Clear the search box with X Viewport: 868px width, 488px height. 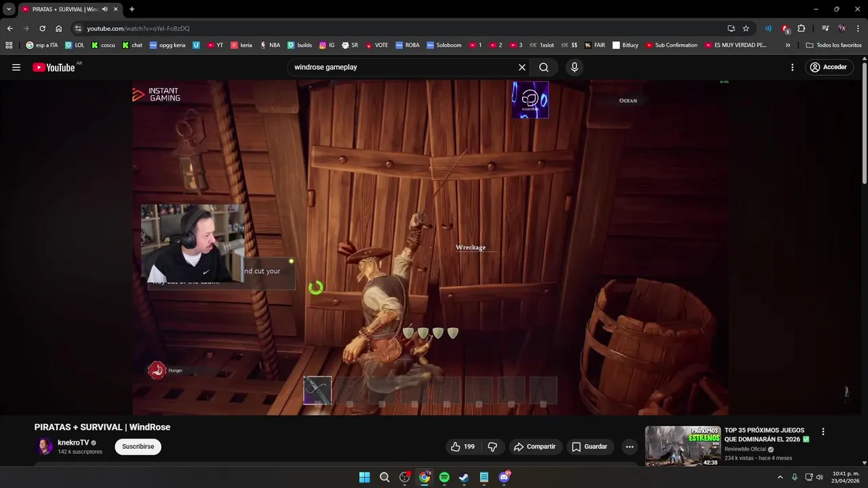pyautogui.click(x=522, y=67)
